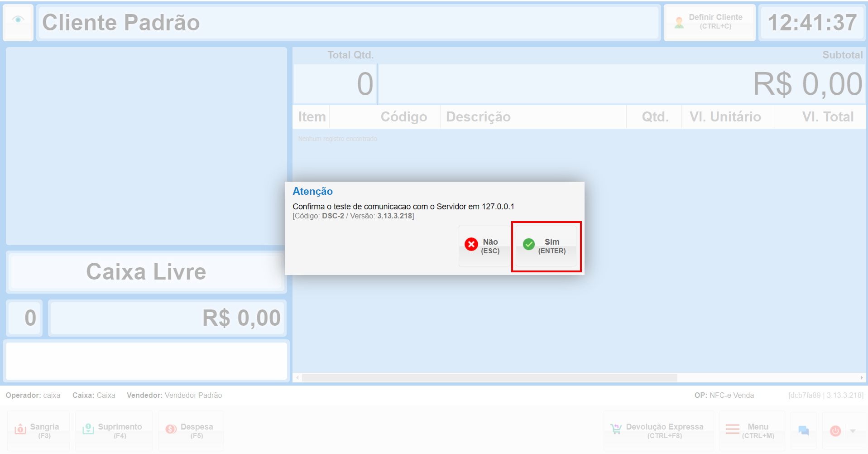868x454 pixels.
Task: Click the scrollbar left arrow
Action: tap(297, 377)
